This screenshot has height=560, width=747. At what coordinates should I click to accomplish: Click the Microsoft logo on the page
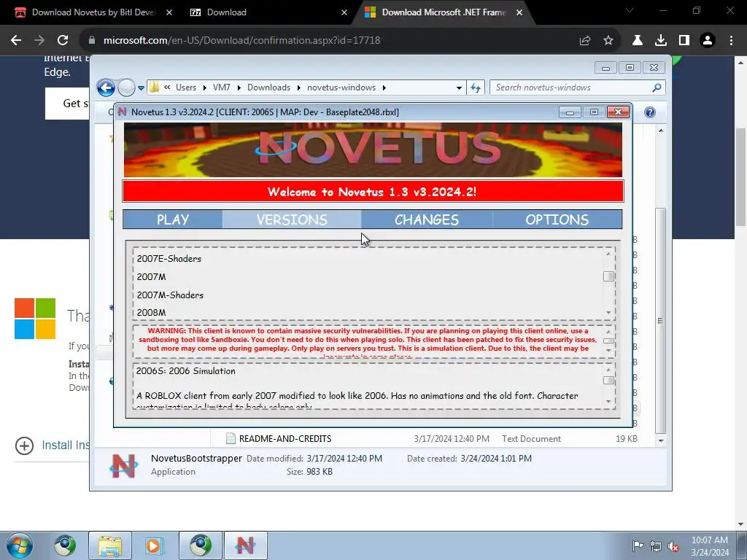coord(35,319)
